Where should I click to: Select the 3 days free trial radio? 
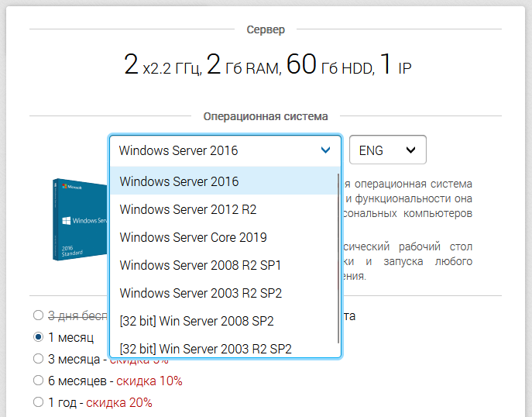[39, 315]
